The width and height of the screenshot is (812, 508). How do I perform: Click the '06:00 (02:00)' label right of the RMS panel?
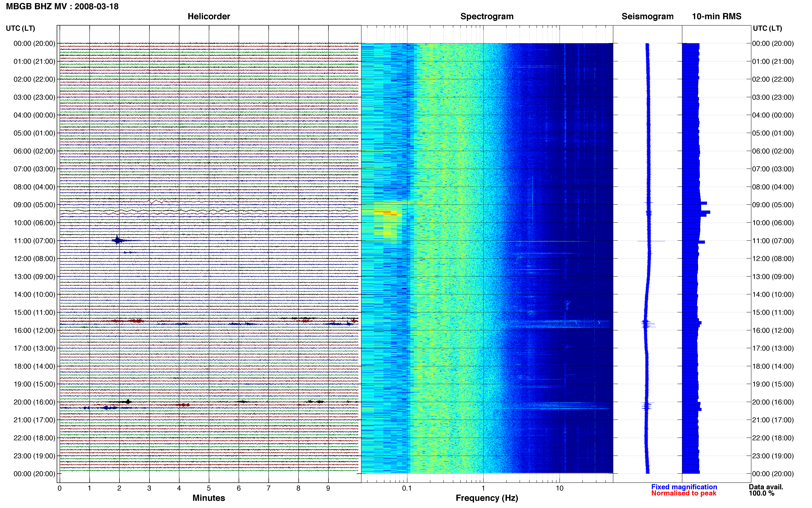tap(773, 151)
